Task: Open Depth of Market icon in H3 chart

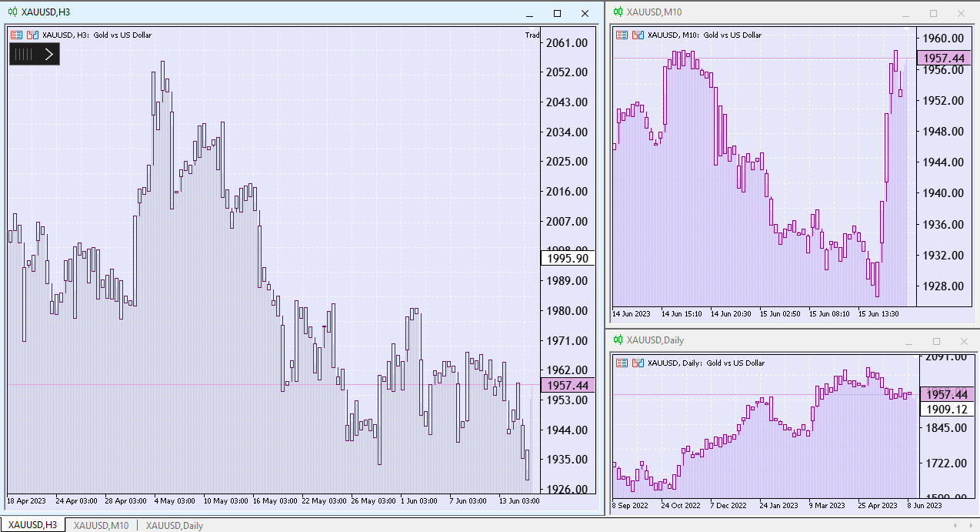Action: [x=16, y=35]
